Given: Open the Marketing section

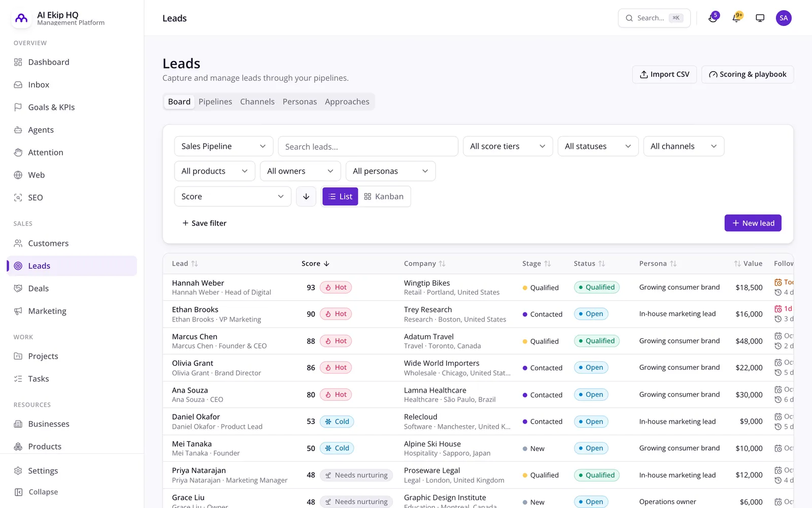Looking at the screenshot, I should pyautogui.click(x=72, y=311).
